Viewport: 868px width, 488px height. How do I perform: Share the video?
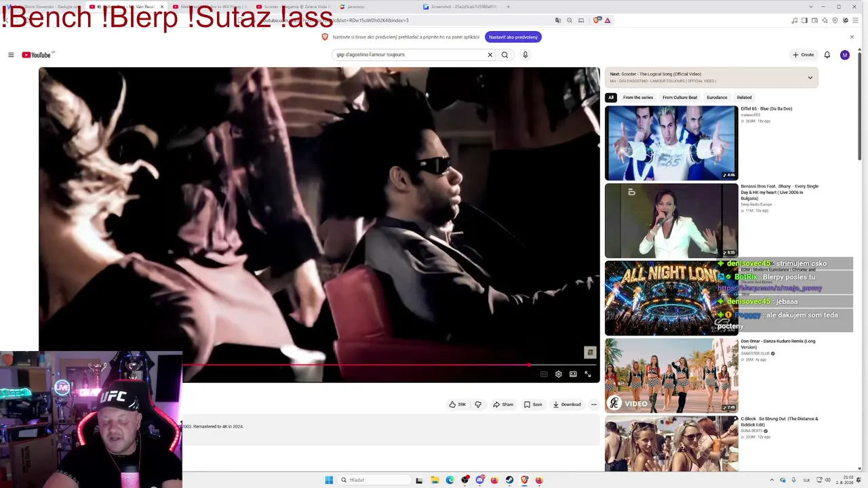503,405
